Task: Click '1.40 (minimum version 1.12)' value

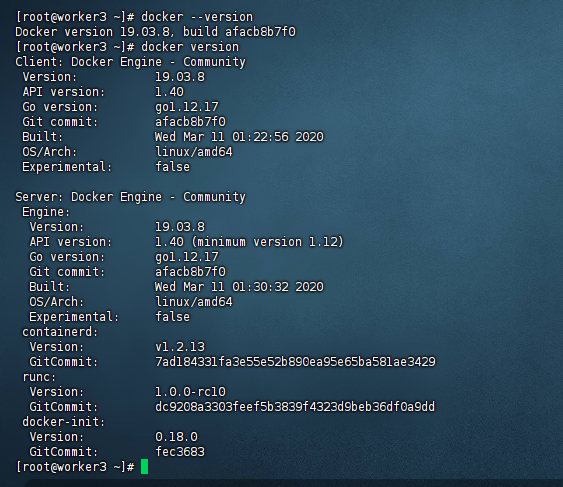Action: coord(249,242)
